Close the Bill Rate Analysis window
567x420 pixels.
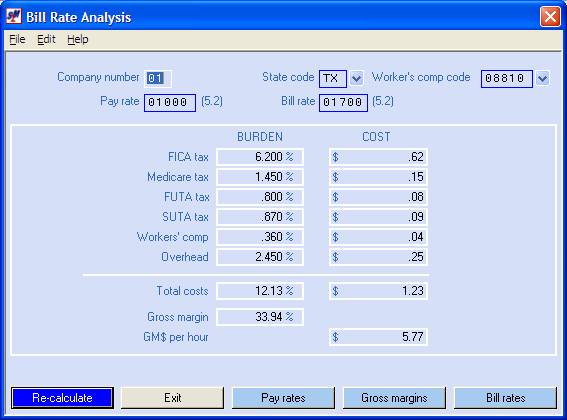click(550, 17)
